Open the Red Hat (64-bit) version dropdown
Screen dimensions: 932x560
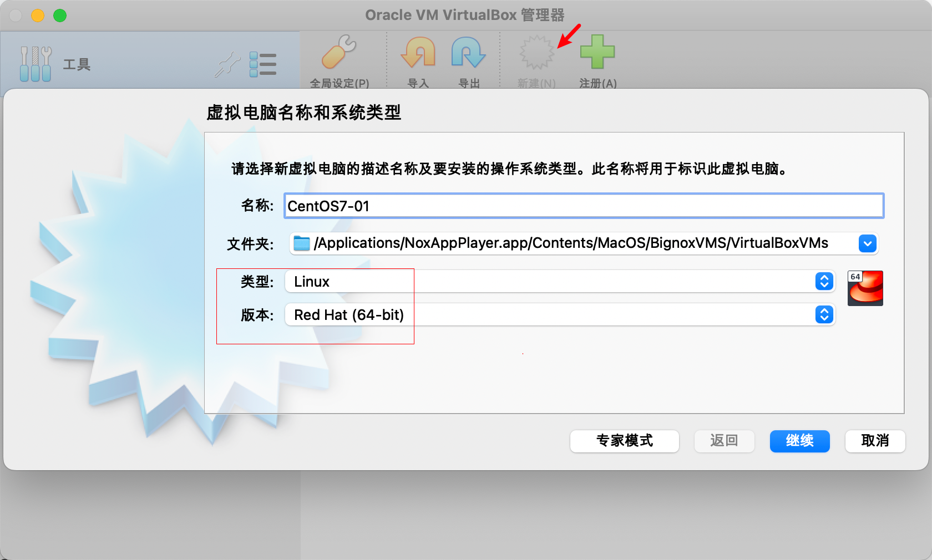[x=560, y=314]
